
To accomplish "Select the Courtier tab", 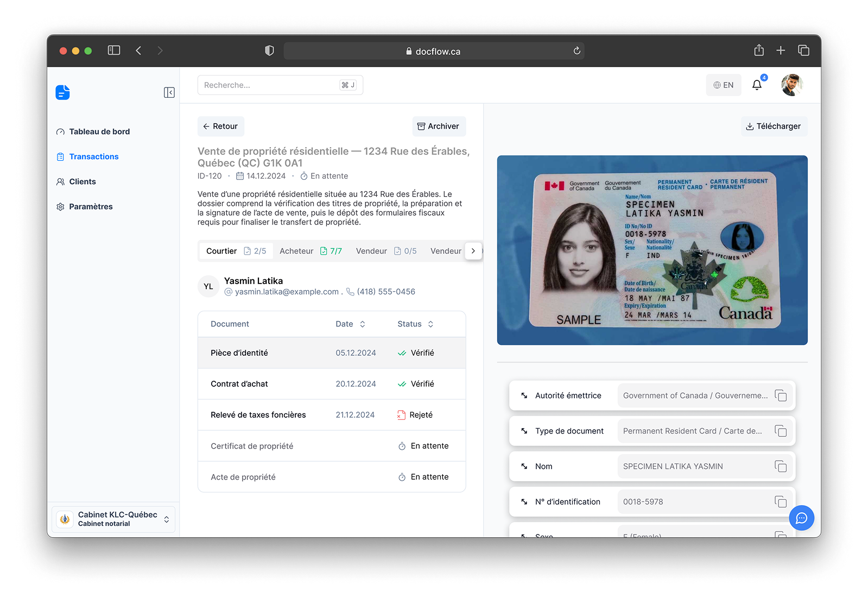I will point(236,251).
